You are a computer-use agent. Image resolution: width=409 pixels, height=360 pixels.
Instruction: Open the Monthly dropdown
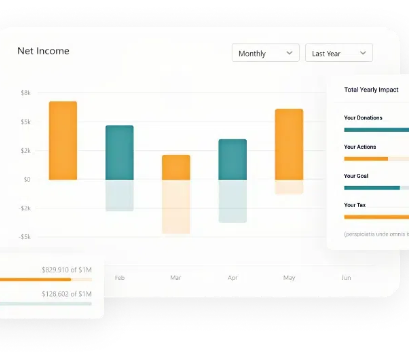click(266, 53)
